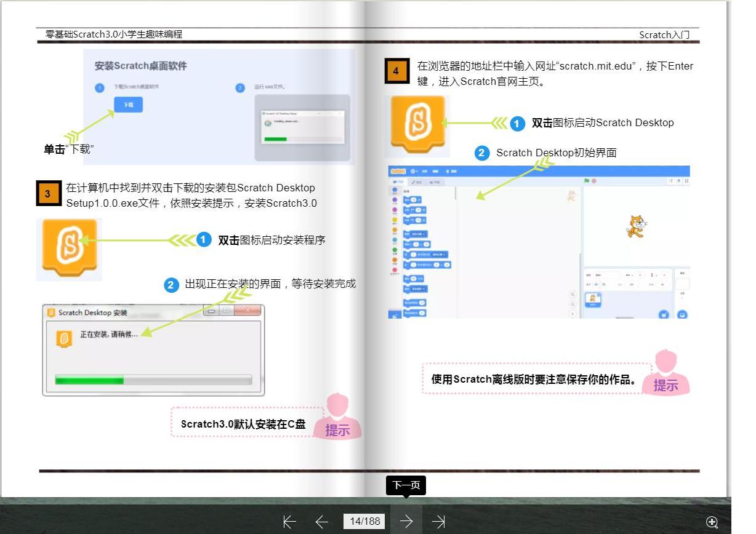Go back with the previous page arrow
The height and width of the screenshot is (534, 756).
pyautogui.click(x=321, y=522)
